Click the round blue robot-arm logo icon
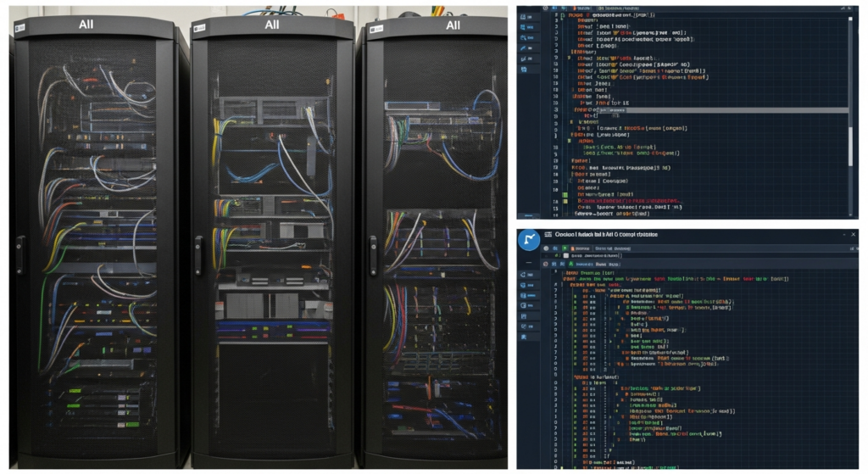 pos(529,240)
